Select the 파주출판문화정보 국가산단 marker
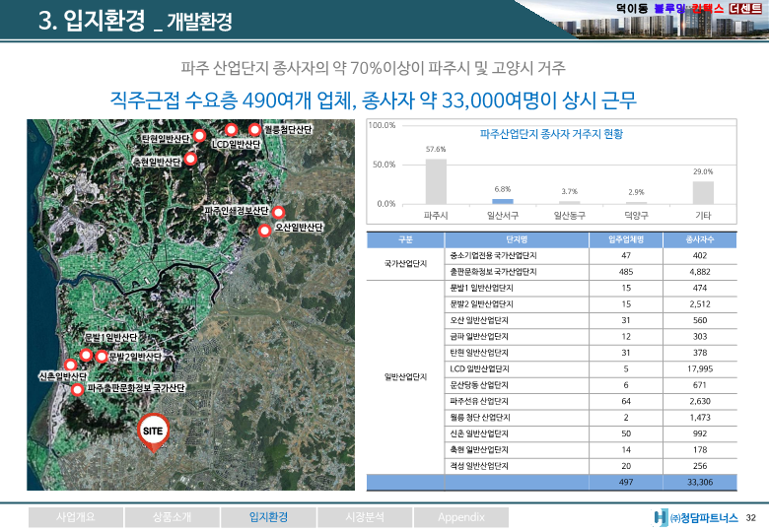Viewport: 769px width, 532px height. [x=77, y=389]
